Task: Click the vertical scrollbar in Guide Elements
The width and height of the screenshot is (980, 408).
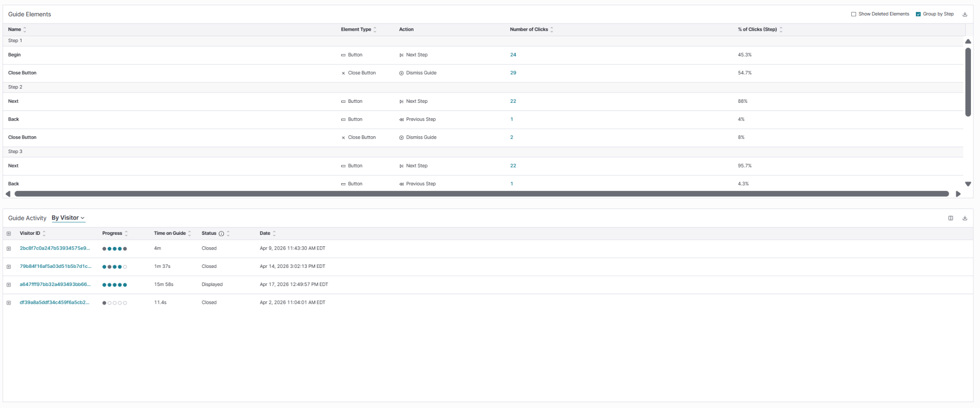Action: pyautogui.click(x=968, y=82)
